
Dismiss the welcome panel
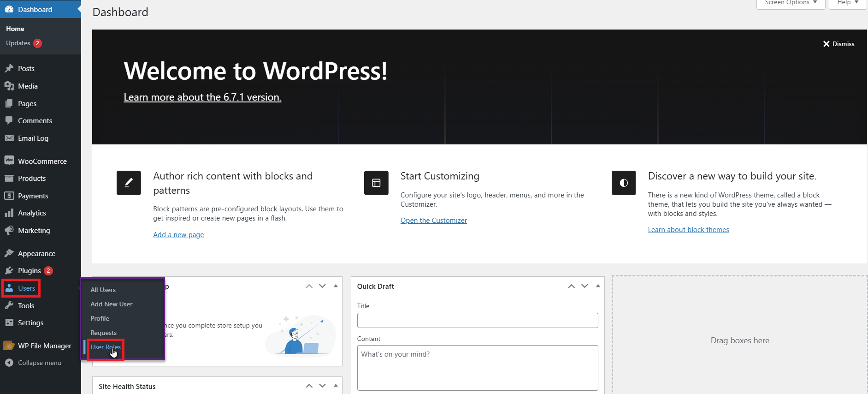click(x=838, y=44)
